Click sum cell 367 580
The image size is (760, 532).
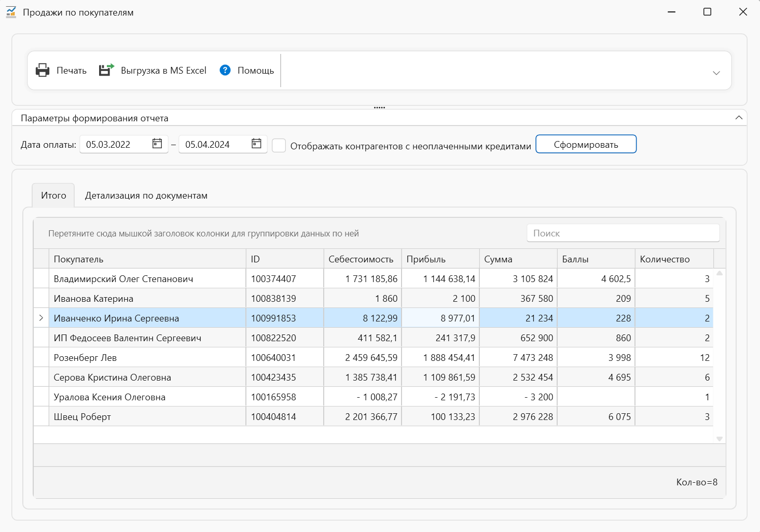point(518,298)
